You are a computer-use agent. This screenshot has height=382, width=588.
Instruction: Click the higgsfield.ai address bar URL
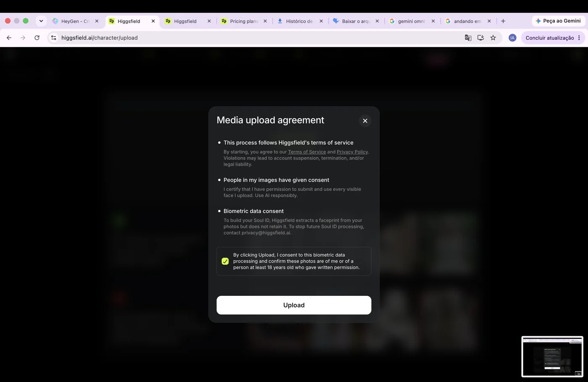click(x=100, y=38)
